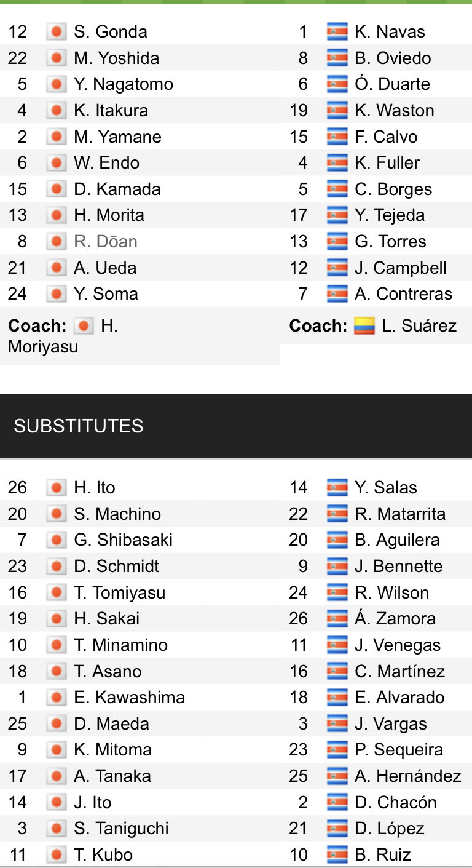Screen dimensions: 472x868
Task: Click the flag icon beside J. Campbell
Action: [337, 268]
